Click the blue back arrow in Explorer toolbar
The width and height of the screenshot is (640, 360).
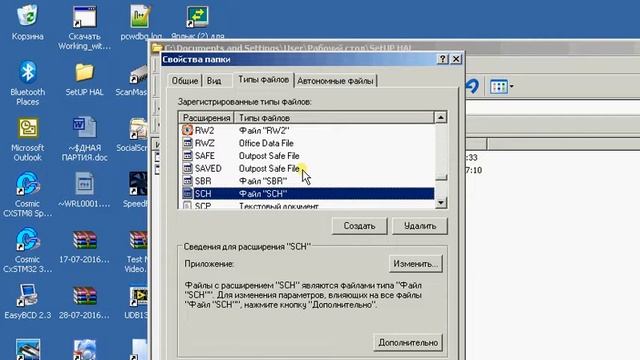pyautogui.click(x=472, y=87)
